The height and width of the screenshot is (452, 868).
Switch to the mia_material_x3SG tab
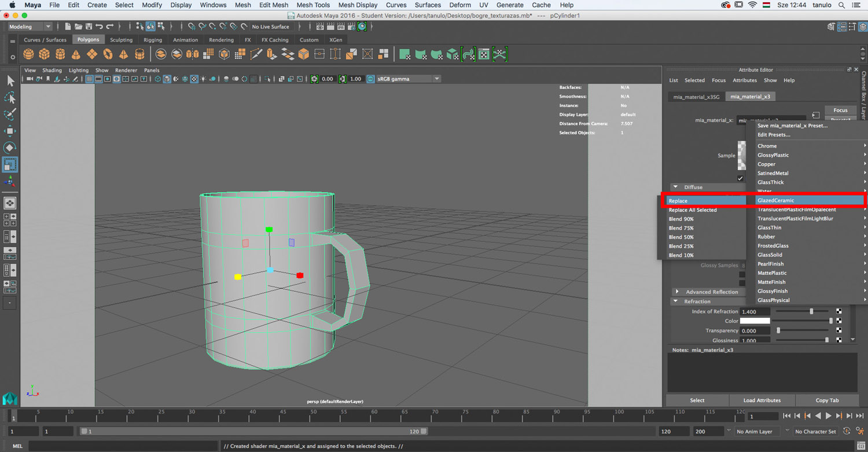(x=696, y=97)
